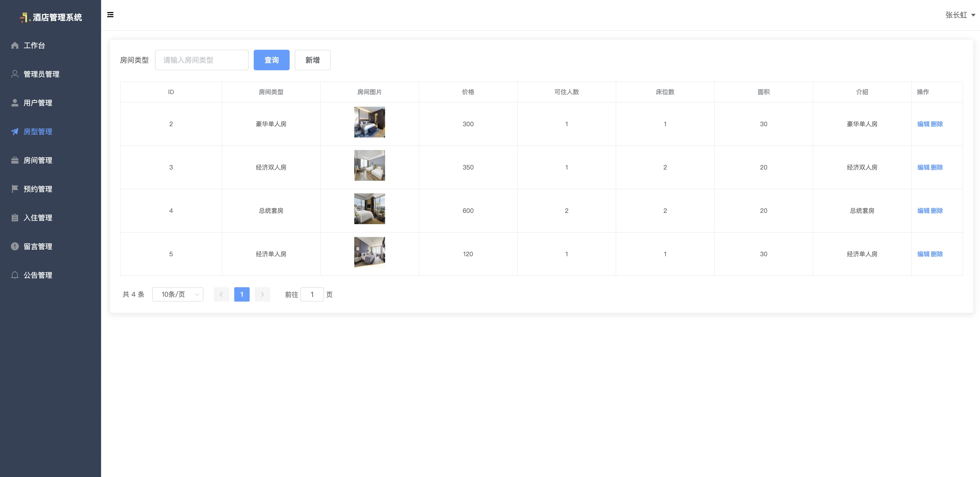Click the warning circle icon for 留言管理
Screen dimensions: 980x477
pos(15,246)
